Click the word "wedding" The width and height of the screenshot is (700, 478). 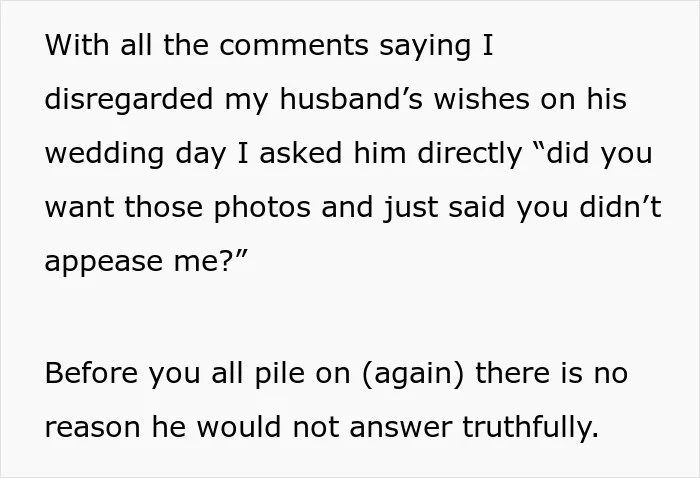tap(104, 153)
